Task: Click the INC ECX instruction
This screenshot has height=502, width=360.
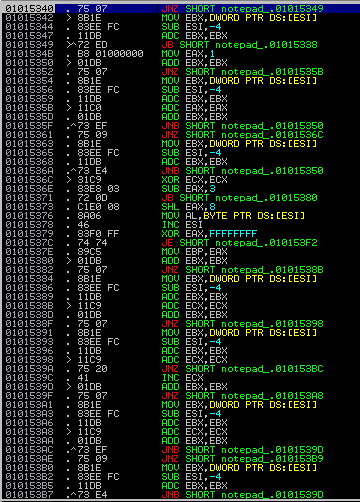Action: [x=182, y=377]
